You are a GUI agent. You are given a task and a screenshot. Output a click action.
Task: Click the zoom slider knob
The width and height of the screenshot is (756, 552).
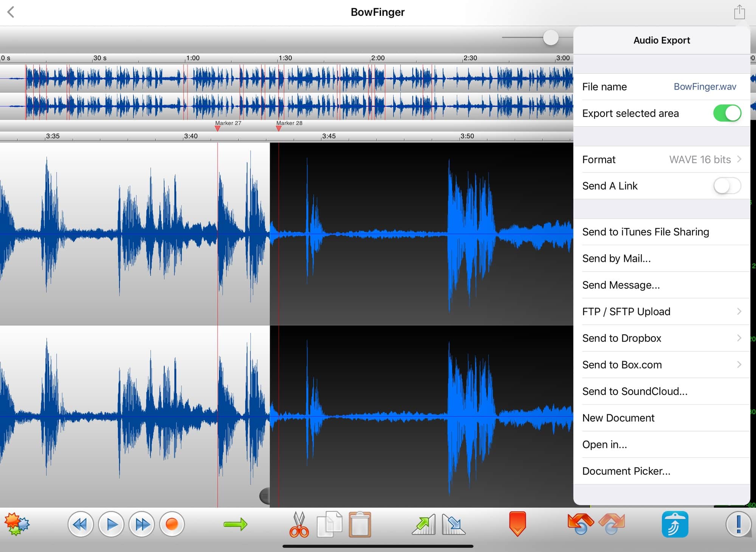tap(551, 37)
